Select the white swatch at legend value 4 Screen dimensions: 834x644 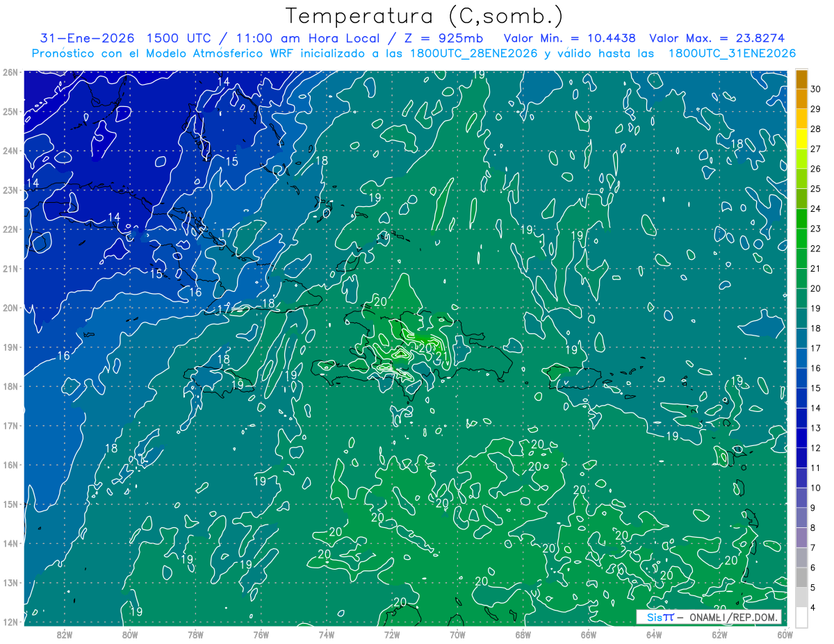pyautogui.click(x=801, y=617)
